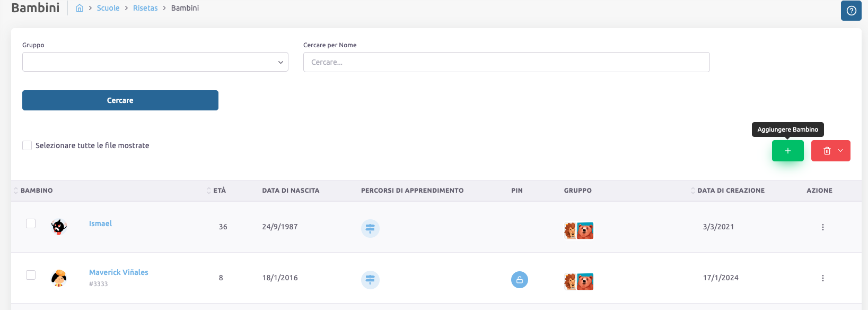Select the checkbox for Ismael
The width and height of the screenshot is (868, 310).
tap(31, 223)
